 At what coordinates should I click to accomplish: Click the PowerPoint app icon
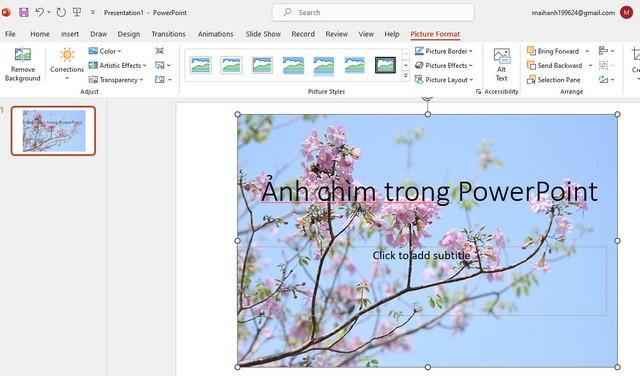(x=6, y=12)
